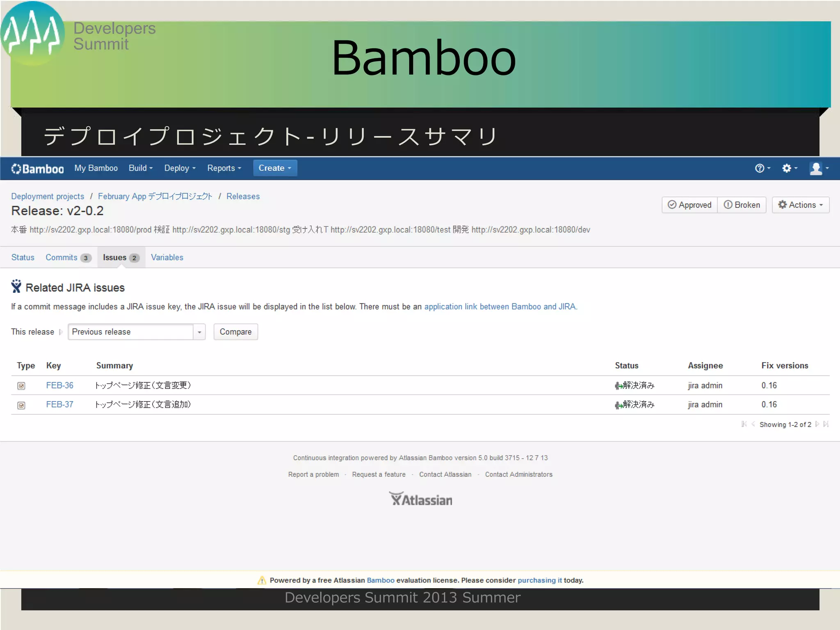The image size is (840, 630).
Task: Switch to the Variables tab
Action: (167, 257)
